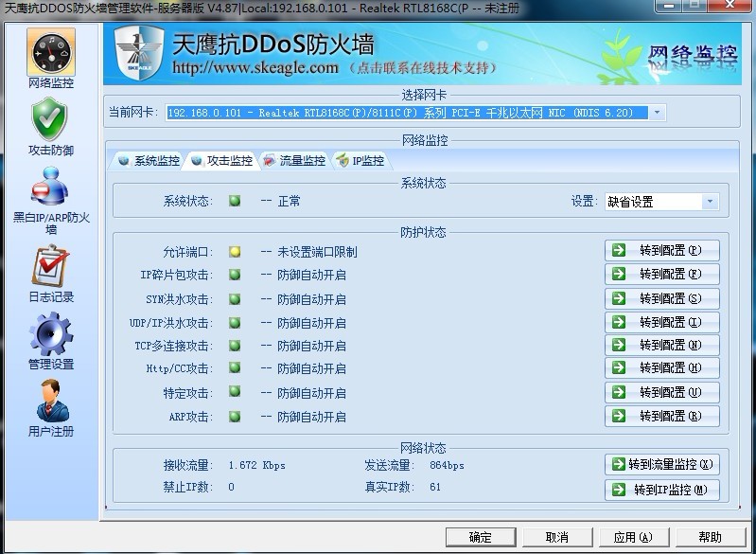
Task: Click the 未设置端口限制 status text
Action: pyautogui.click(x=317, y=252)
